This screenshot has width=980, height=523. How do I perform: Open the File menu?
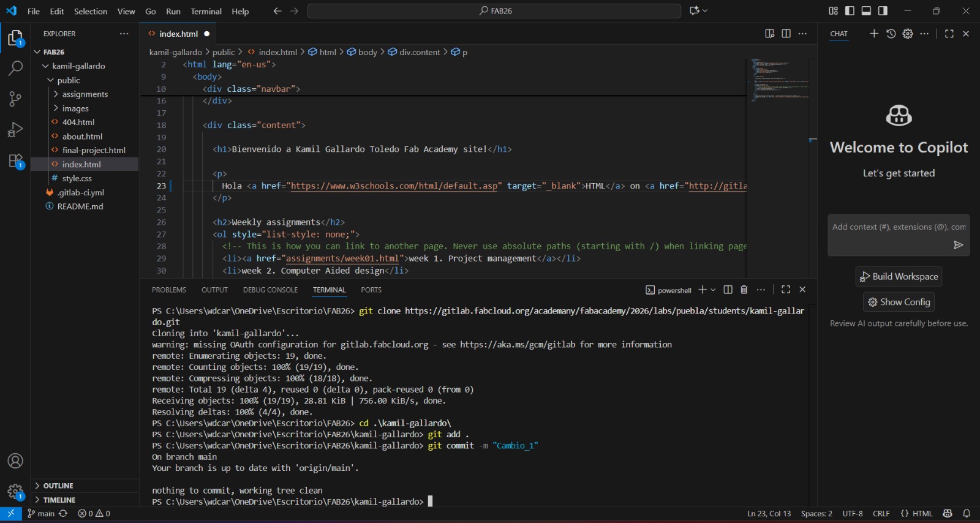(x=34, y=11)
